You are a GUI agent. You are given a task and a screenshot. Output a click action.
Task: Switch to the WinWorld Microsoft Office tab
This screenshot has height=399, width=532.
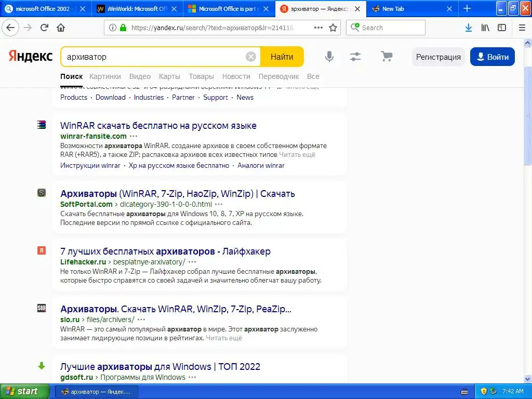(137, 9)
